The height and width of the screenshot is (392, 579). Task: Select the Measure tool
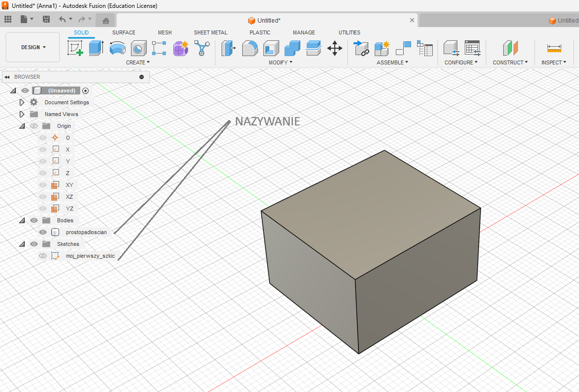pos(554,48)
